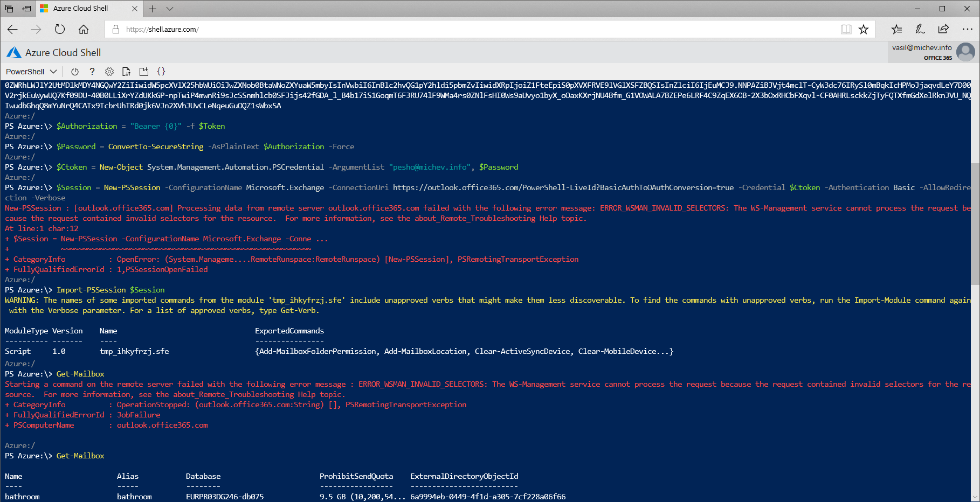Go to the browser Home page

84,29
